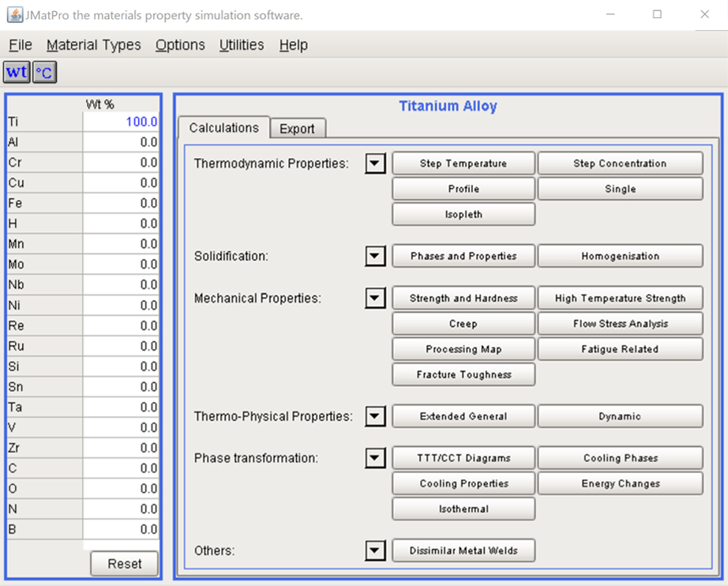The image size is (728, 586).
Task: Click the Mn weight percent field
Action: pos(121,244)
